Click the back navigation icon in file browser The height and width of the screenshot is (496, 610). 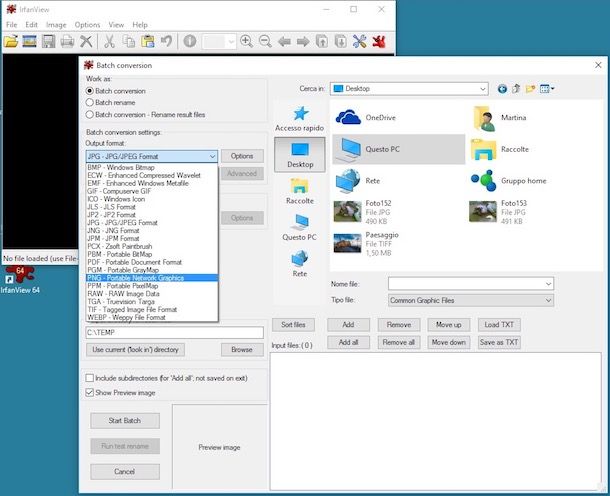502,89
